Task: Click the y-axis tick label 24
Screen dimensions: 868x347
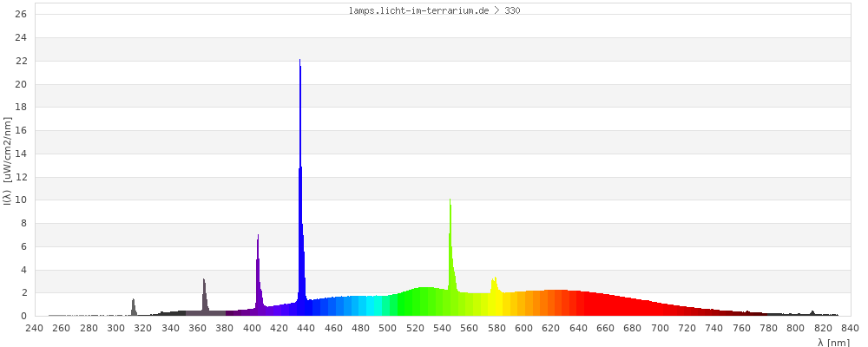Action: pyautogui.click(x=21, y=37)
